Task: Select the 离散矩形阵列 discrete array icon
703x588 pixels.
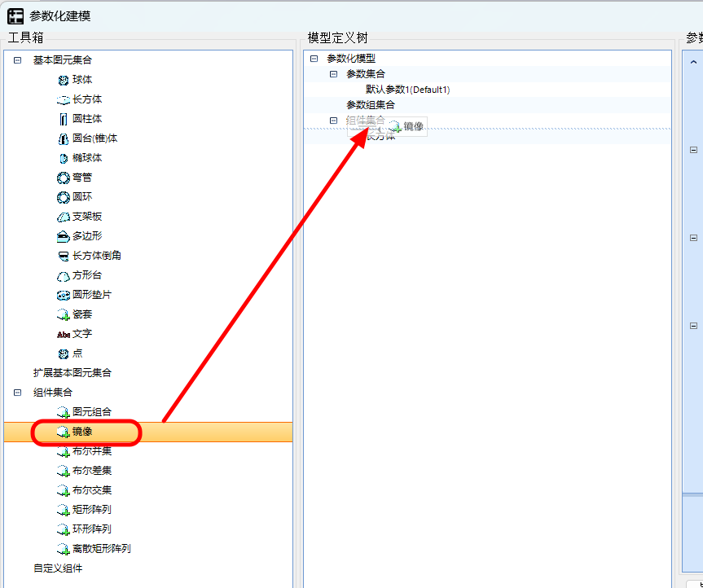Action: (x=64, y=550)
